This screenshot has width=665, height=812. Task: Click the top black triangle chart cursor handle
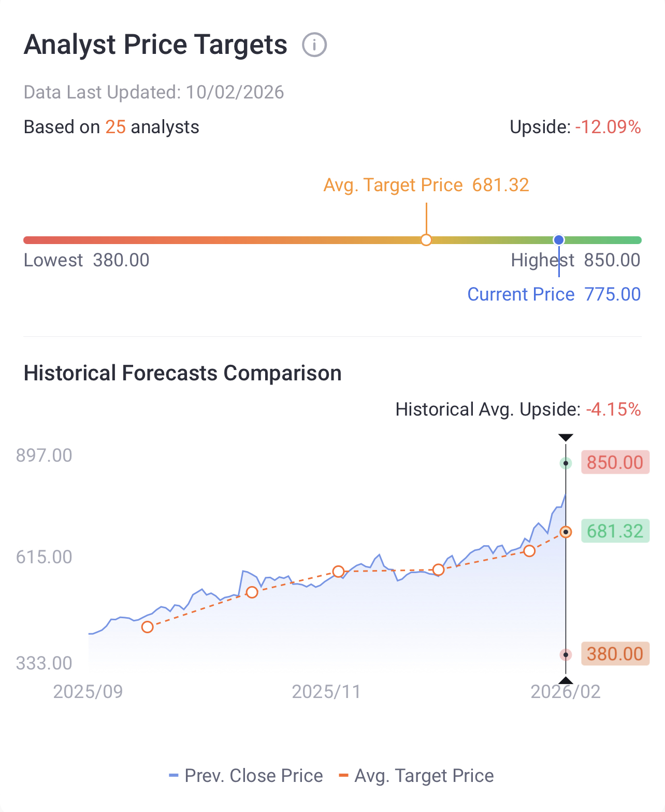(566, 438)
